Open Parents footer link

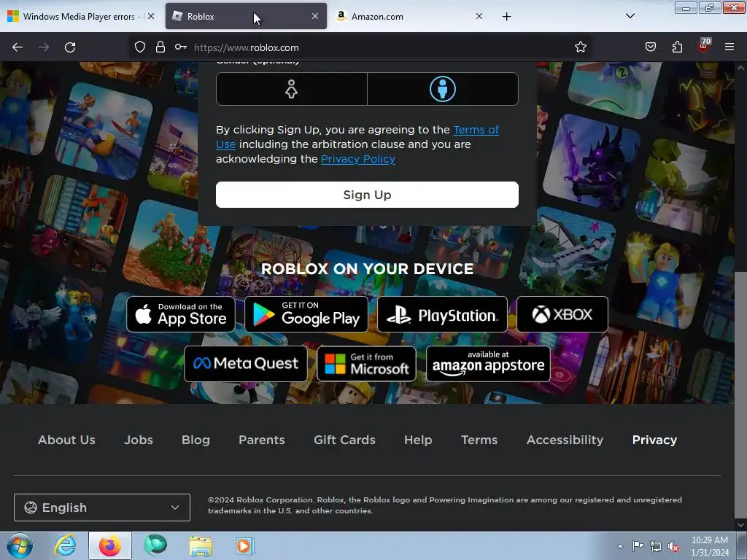click(262, 440)
